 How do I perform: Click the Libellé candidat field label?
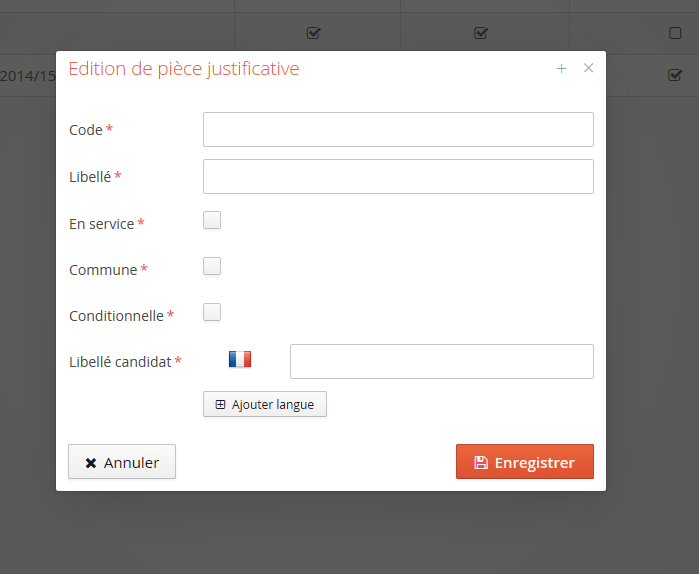tap(120, 362)
